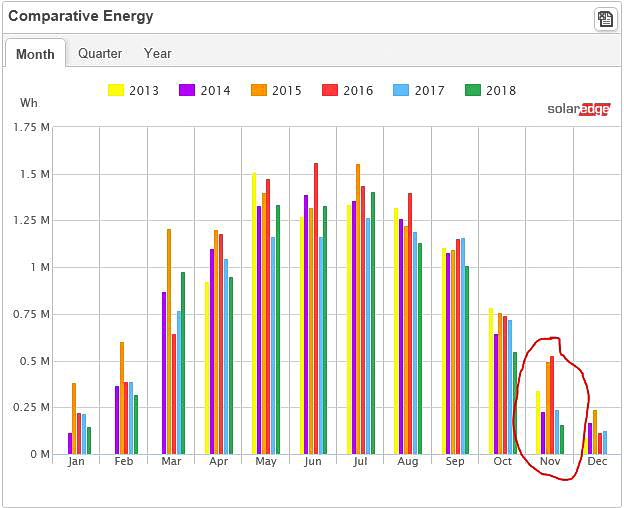
Task: Click the Mar axis label
Action: pos(171,461)
